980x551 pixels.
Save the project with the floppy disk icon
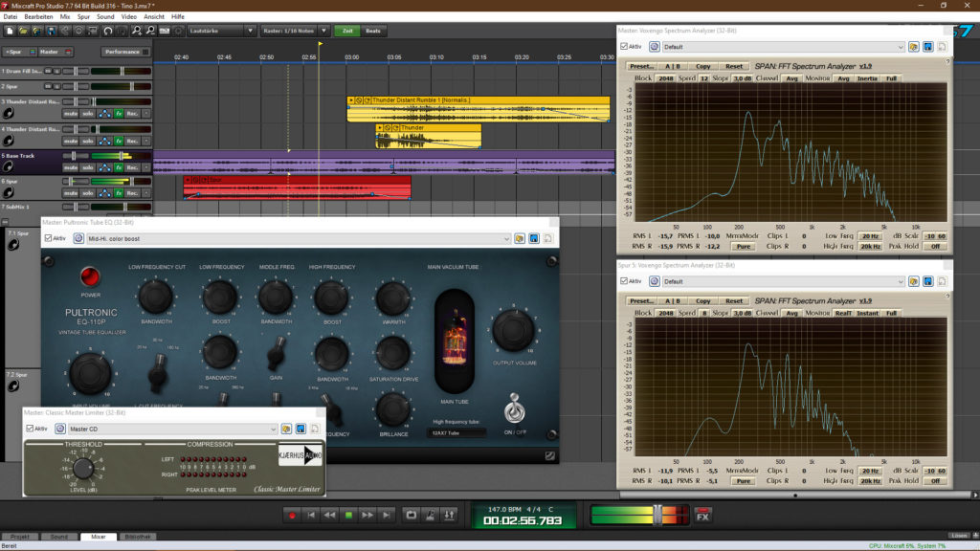coord(52,31)
